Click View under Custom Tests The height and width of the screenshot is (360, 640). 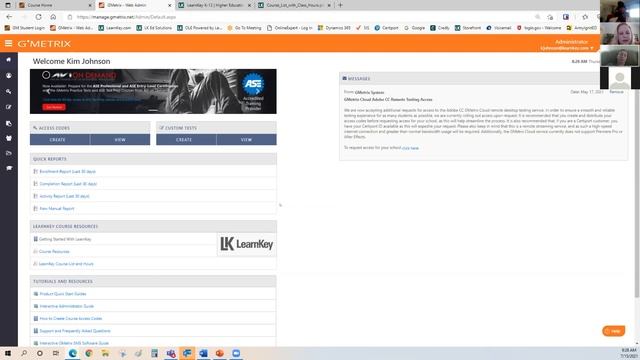tap(247, 140)
